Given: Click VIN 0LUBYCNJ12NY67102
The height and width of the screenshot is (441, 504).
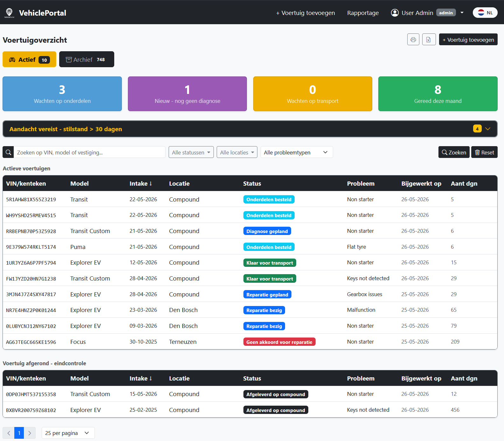Looking at the screenshot, I should (x=31, y=326).
